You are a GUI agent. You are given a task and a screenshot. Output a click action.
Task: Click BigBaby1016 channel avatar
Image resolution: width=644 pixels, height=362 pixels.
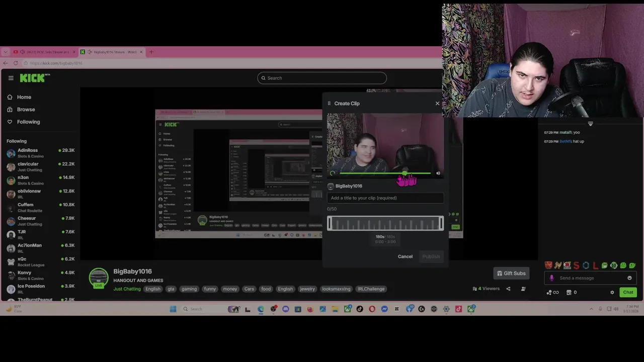coord(99,278)
